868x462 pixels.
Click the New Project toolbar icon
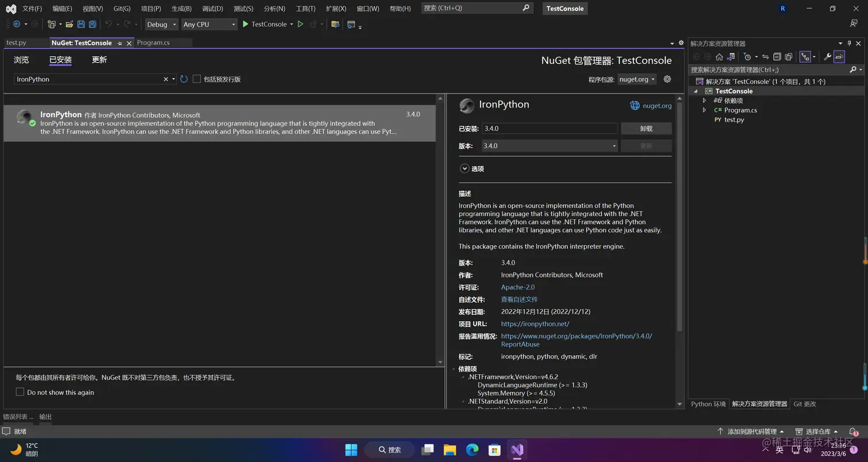pyautogui.click(x=52, y=24)
